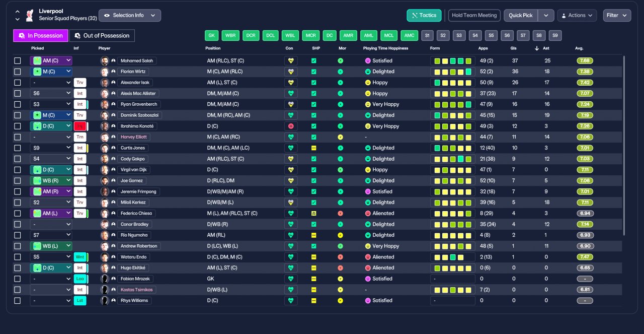The height and width of the screenshot is (334, 644).
Task: Click Joe Gomez's condition heart icon
Action: [x=291, y=181]
